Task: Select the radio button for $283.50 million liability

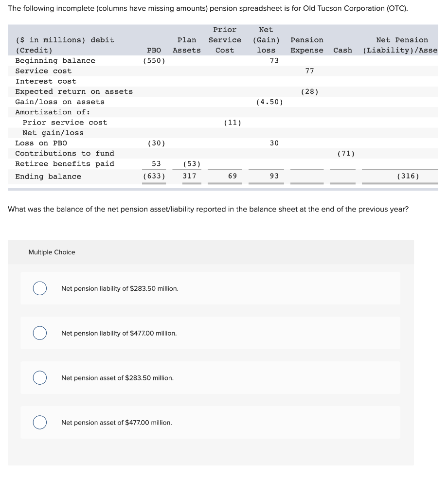Action: pos(39,288)
